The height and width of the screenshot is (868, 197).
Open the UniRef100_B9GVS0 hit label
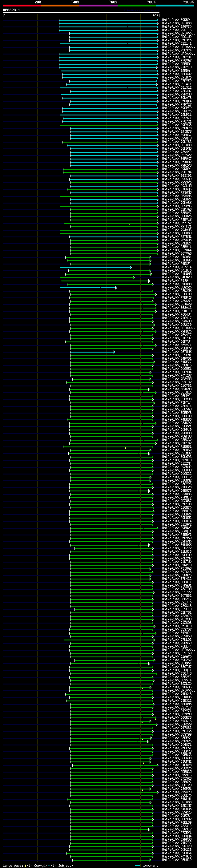coord(177,26)
